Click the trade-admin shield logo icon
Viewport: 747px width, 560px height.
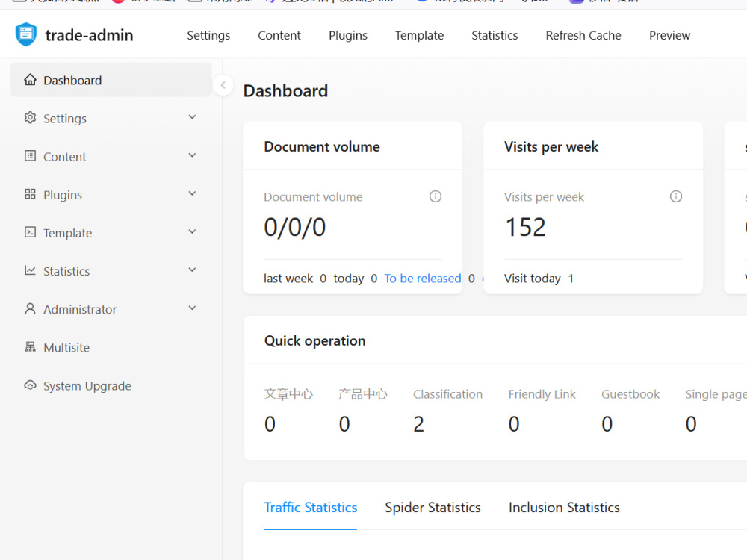[25, 35]
